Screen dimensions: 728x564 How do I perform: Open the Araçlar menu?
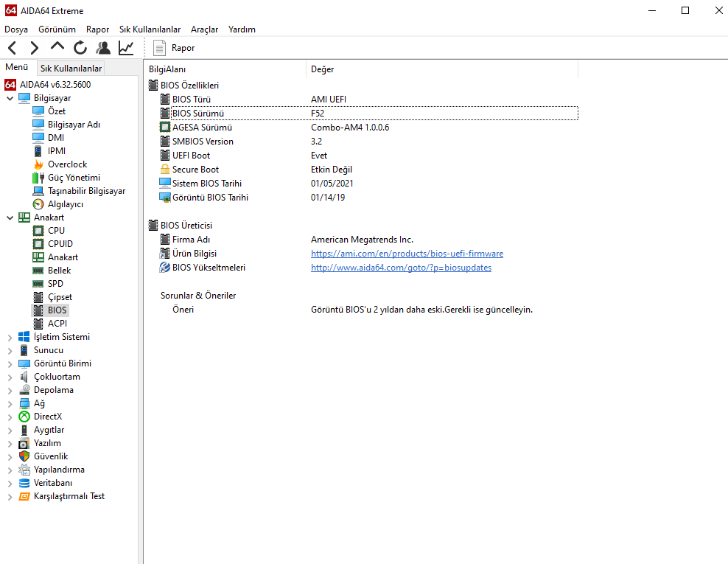[204, 29]
